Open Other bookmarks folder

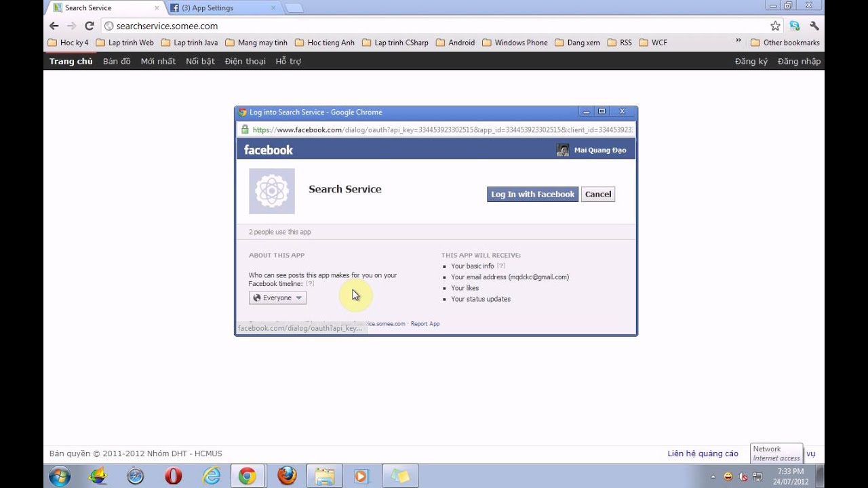point(785,42)
